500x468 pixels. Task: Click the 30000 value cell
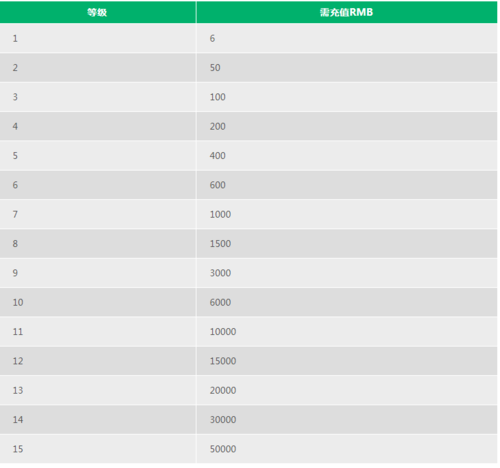[347, 420]
